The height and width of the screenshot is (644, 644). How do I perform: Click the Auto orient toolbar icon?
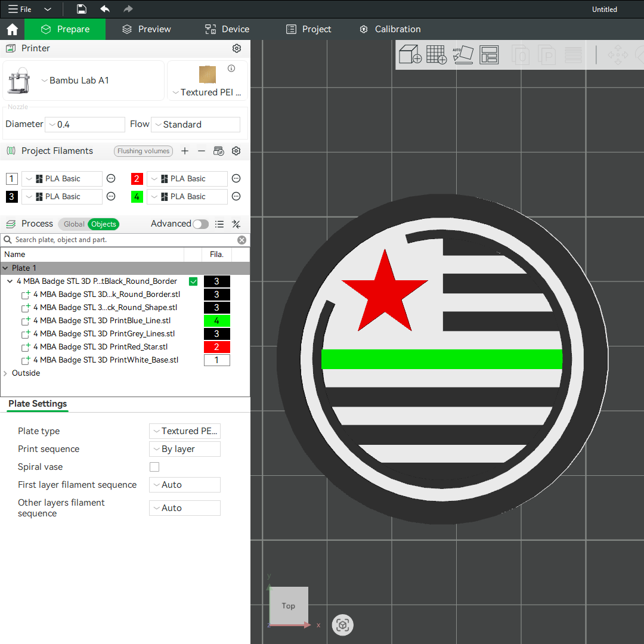click(463, 55)
